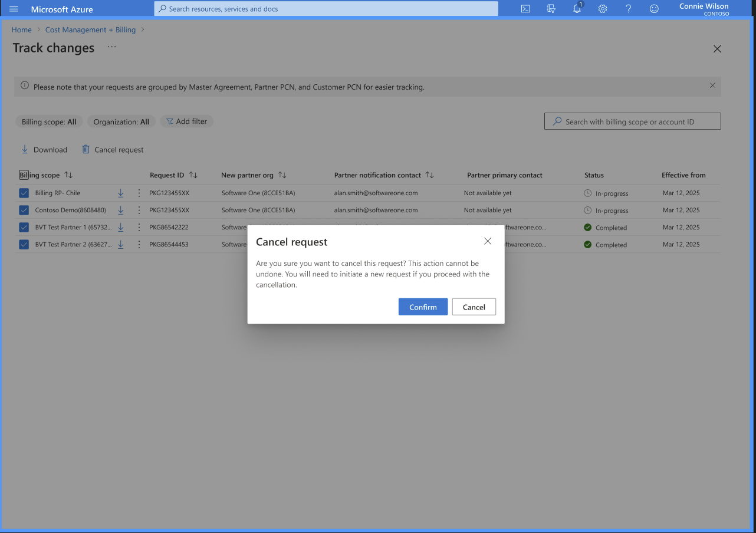
Task: Open more actions for BVT Test Partner 2
Action: [x=139, y=244]
